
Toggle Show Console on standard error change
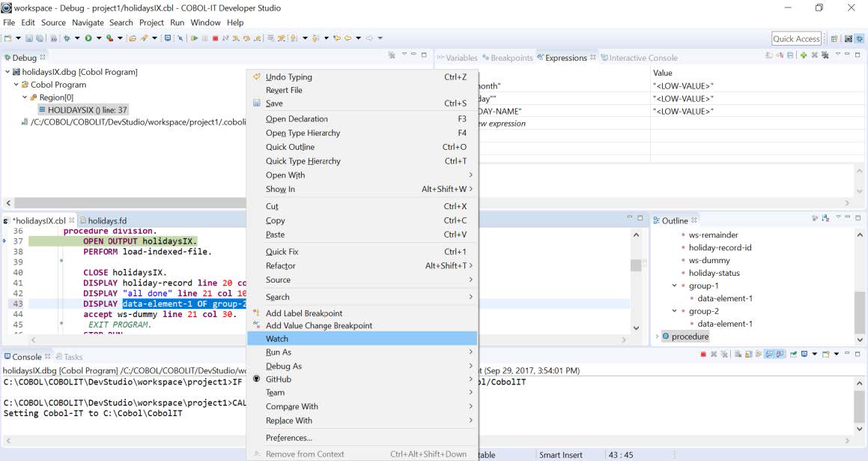(780, 355)
